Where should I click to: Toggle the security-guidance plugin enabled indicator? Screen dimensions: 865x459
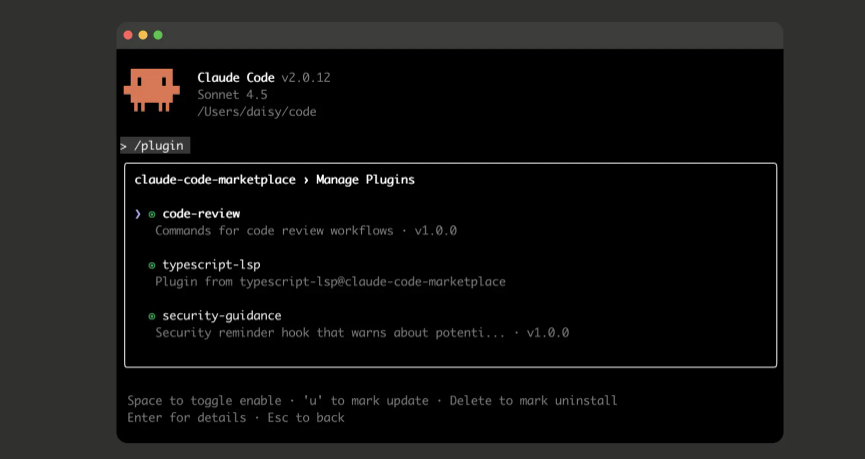coord(152,316)
